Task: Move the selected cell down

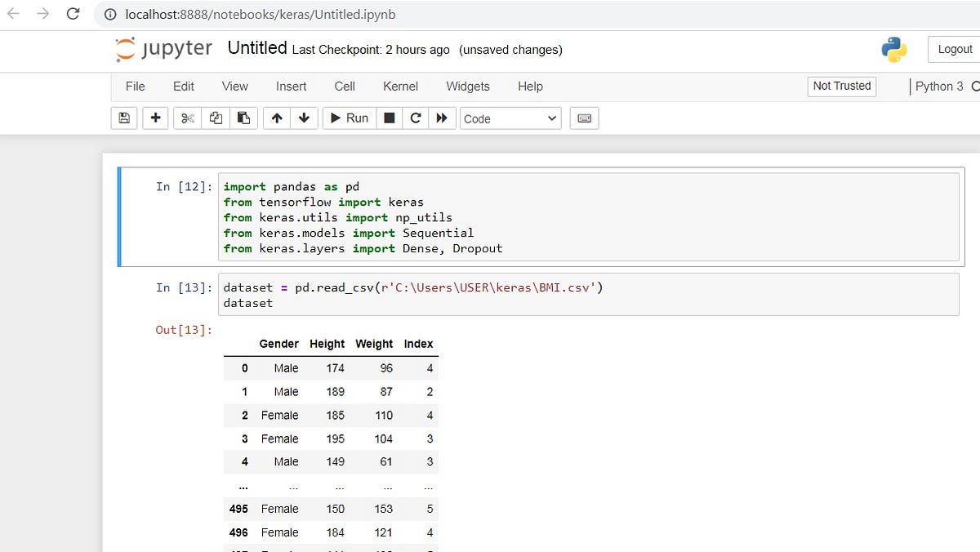Action: 304,118
